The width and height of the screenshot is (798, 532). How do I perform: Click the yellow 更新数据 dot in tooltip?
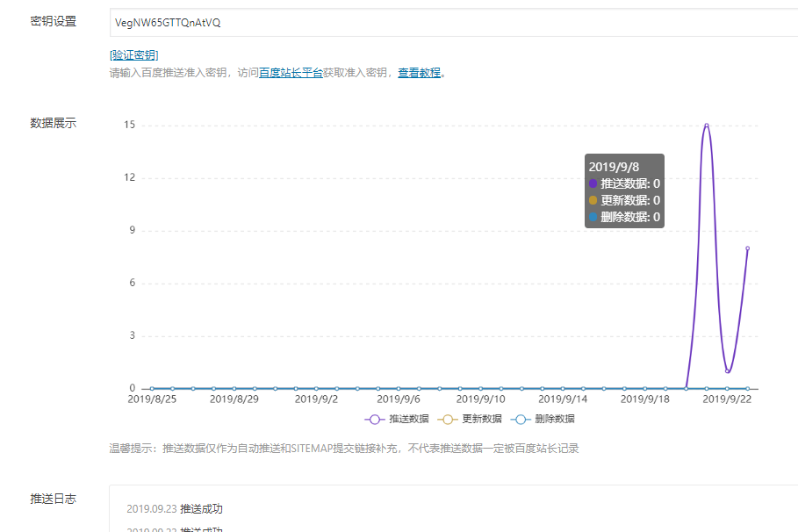[x=593, y=200]
